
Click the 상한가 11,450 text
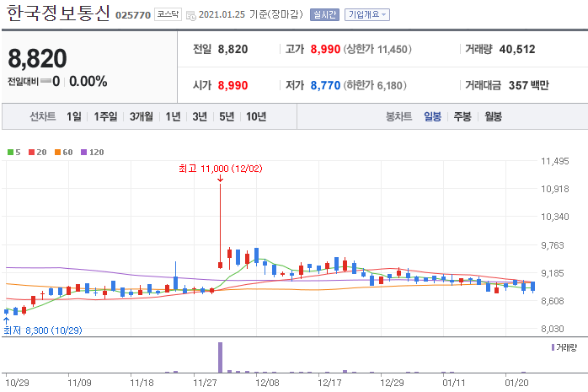click(377, 49)
